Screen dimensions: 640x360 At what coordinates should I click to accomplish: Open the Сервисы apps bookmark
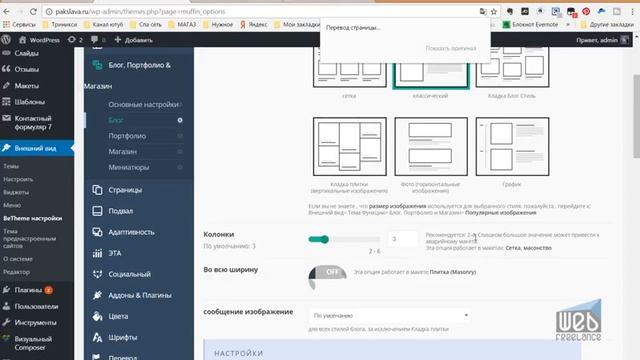(x=19, y=24)
